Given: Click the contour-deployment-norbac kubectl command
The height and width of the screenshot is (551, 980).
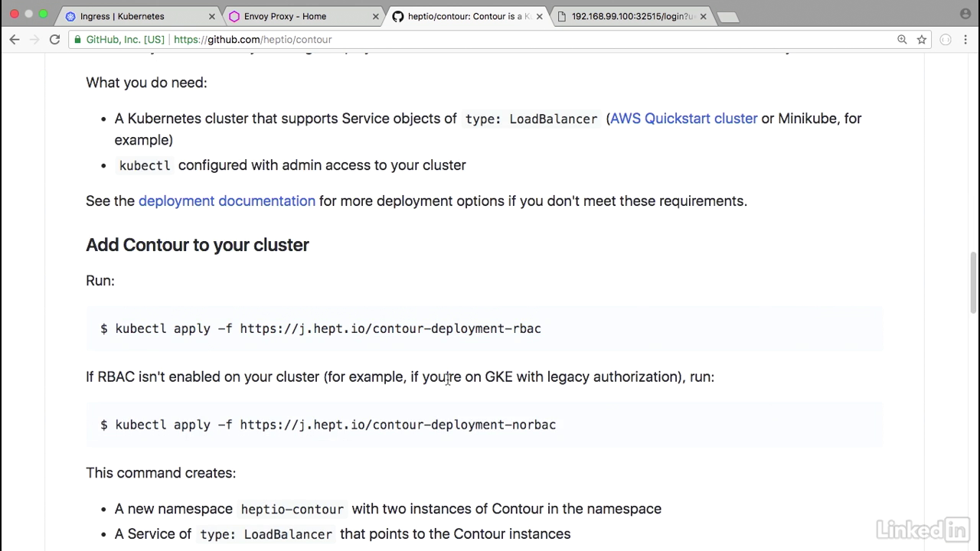Looking at the screenshot, I should (x=328, y=425).
